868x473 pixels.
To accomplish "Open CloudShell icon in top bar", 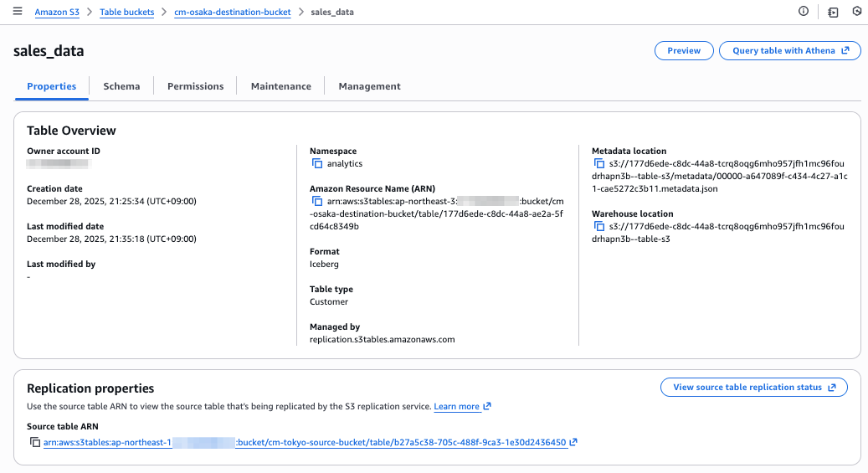I will click(x=833, y=12).
